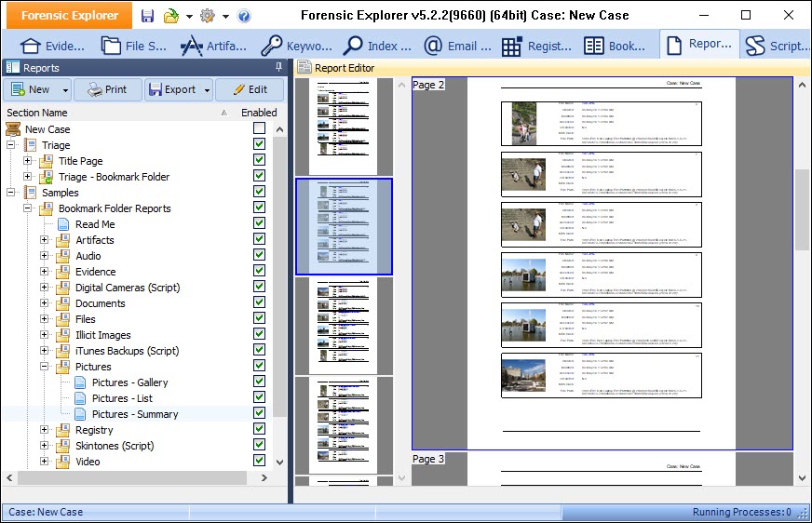Click the Save icon in title bar
Image resolution: width=812 pixels, height=523 pixels.
(148, 16)
